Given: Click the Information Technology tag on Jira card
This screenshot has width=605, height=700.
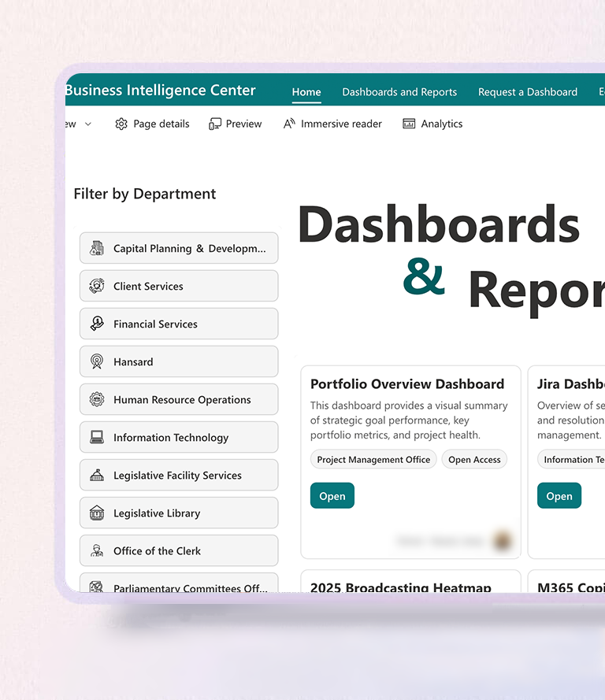Looking at the screenshot, I should point(571,459).
